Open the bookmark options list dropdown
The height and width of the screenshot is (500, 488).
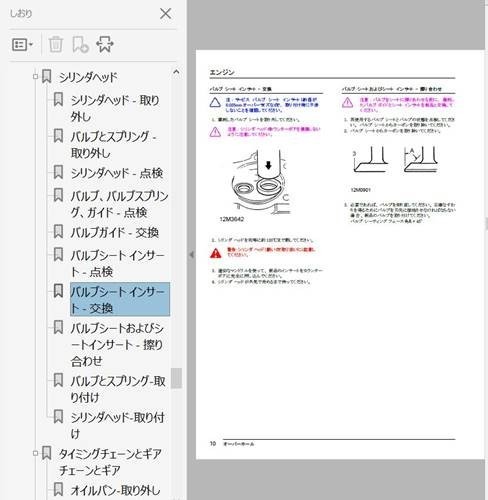[22, 44]
